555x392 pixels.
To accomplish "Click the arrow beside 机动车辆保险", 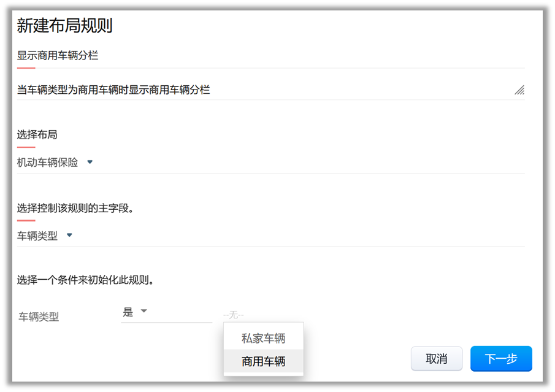I will pos(90,163).
